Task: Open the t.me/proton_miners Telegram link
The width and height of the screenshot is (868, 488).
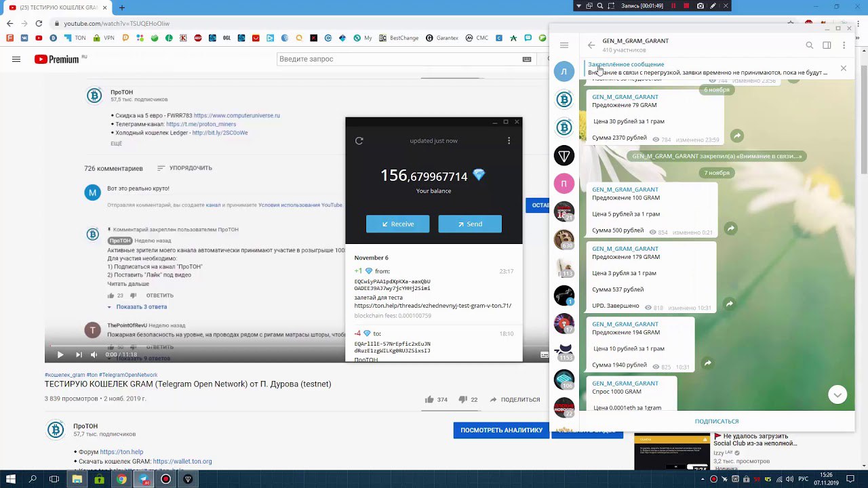Action: click(201, 125)
